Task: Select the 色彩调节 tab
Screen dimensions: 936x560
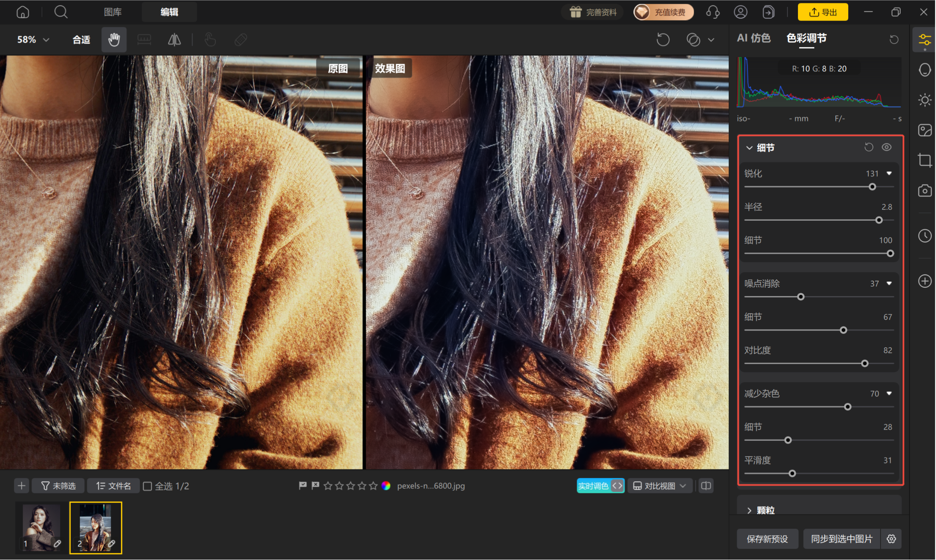Action: 806,38
